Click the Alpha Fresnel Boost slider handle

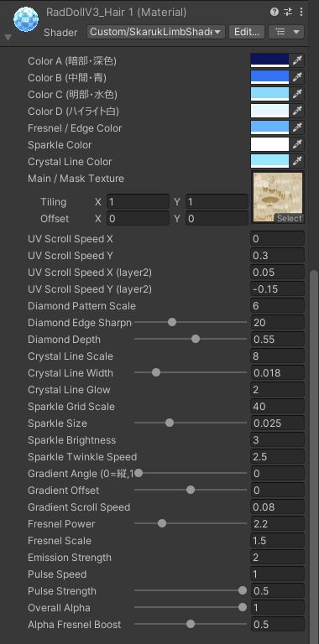click(x=191, y=624)
